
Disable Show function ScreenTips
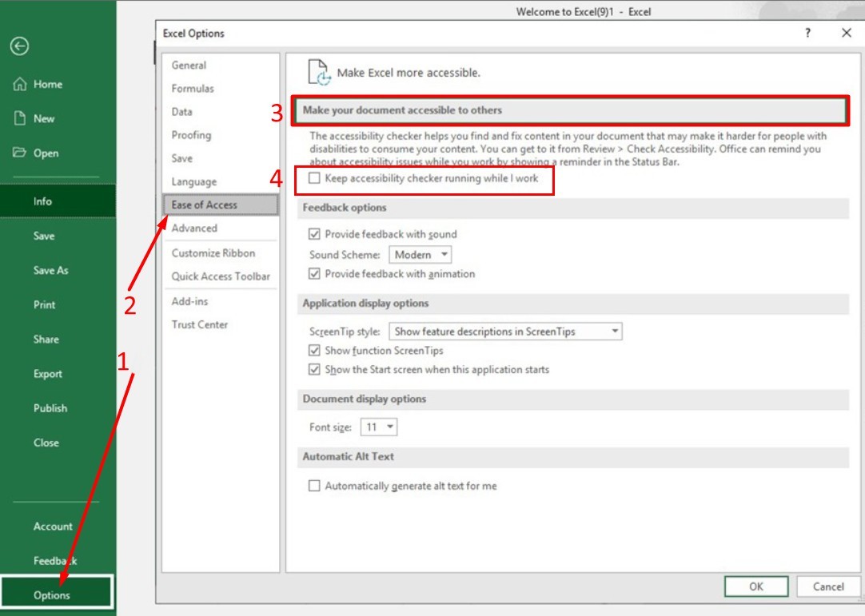point(314,351)
